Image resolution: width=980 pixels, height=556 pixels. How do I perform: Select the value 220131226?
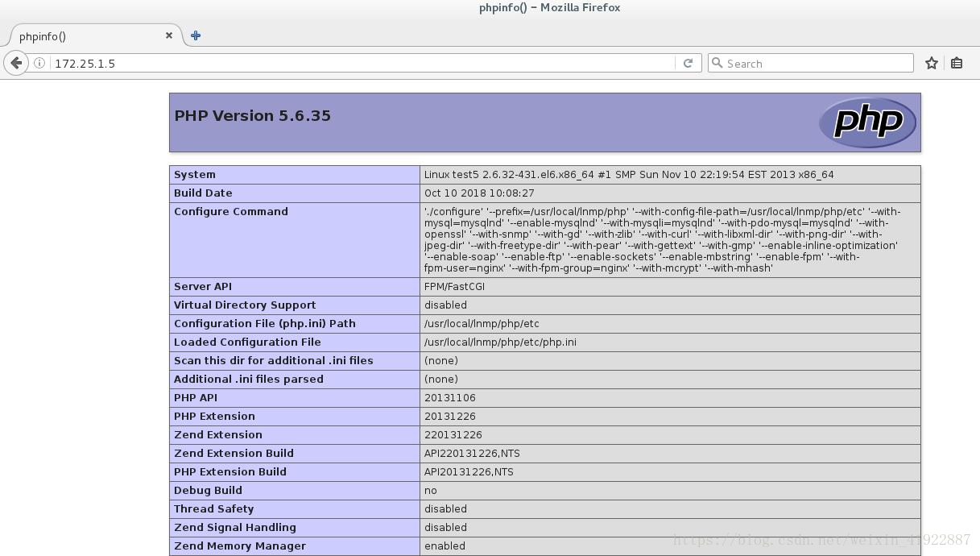(453, 434)
